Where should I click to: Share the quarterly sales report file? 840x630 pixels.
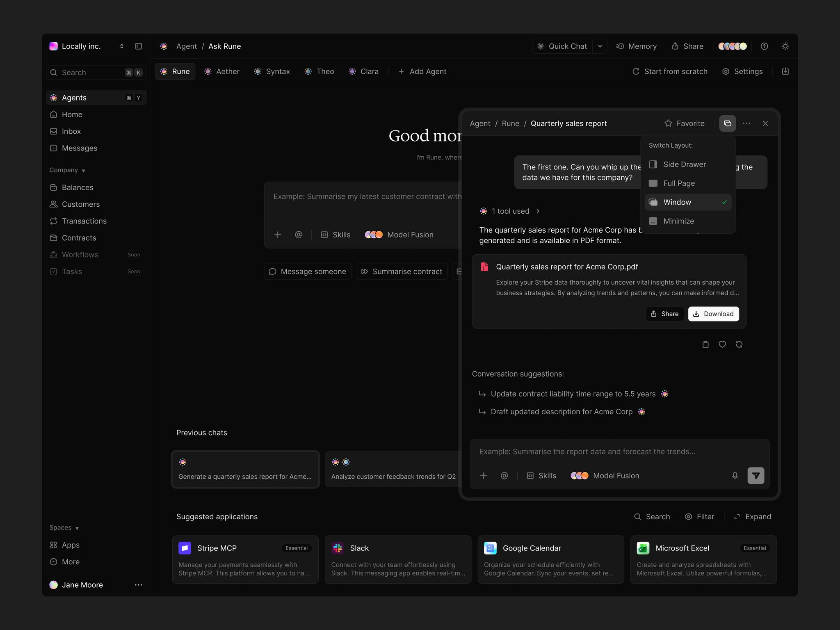click(664, 314)
